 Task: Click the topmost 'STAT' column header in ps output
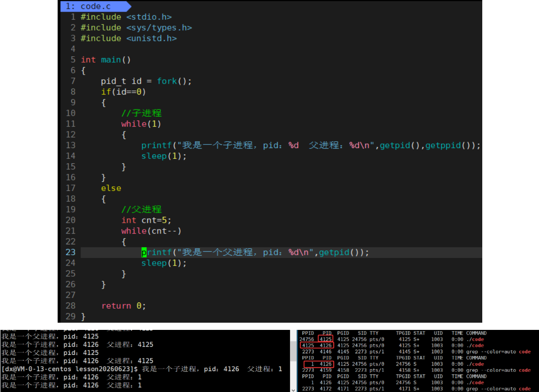point(419,333)
